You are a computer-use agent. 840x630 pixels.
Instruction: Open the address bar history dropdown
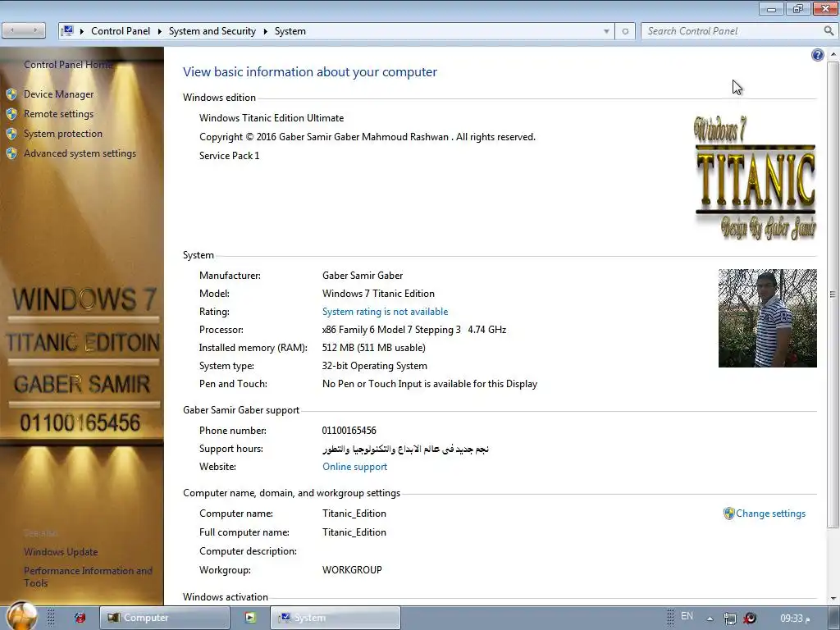coord(606,31)
